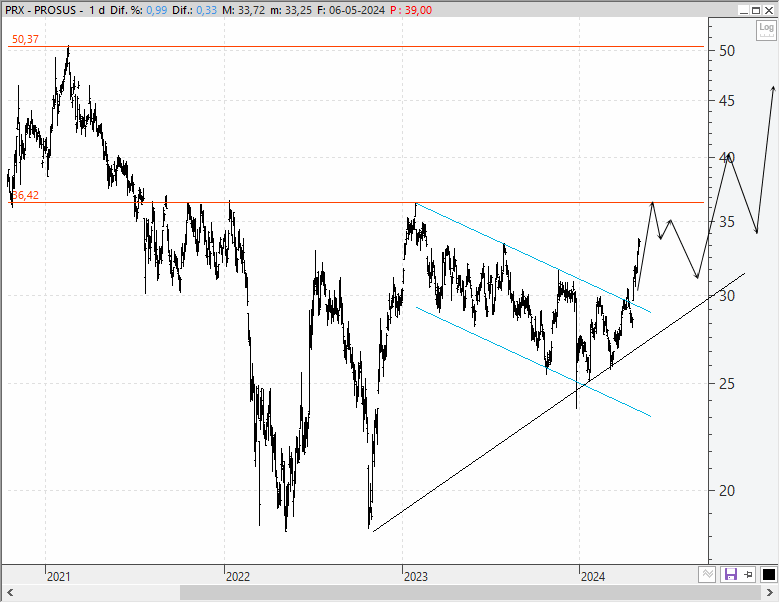Click the pushpin icon
This screenshot has width=780, height=603.
748,575
